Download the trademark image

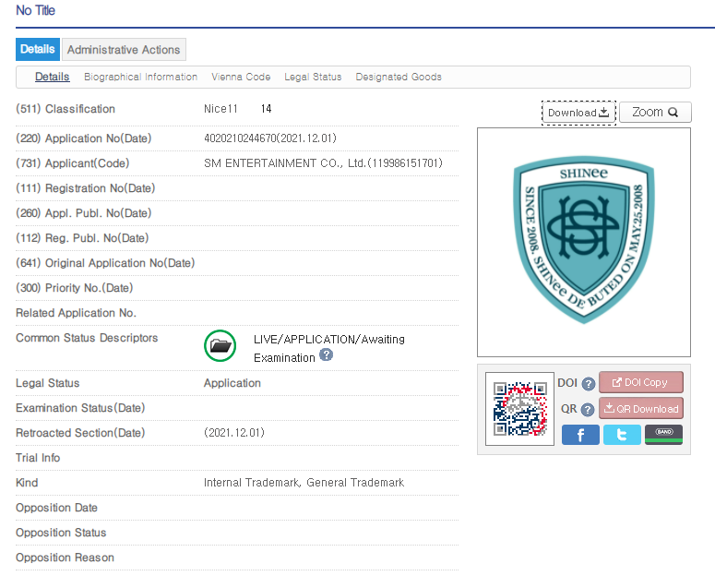pyautogui.click(x=578, y=113)
